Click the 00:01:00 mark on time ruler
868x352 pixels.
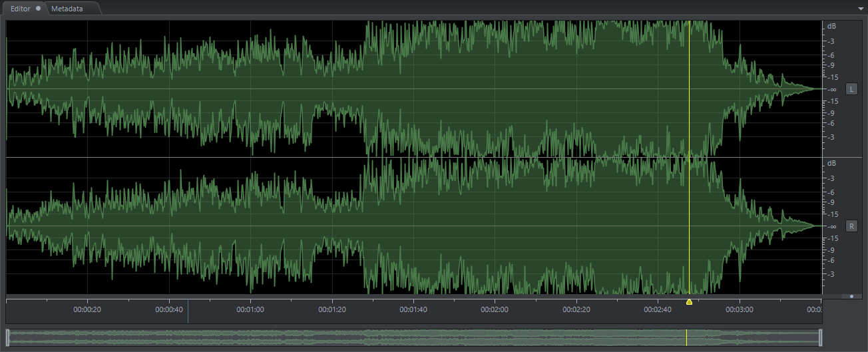point(250,309)
